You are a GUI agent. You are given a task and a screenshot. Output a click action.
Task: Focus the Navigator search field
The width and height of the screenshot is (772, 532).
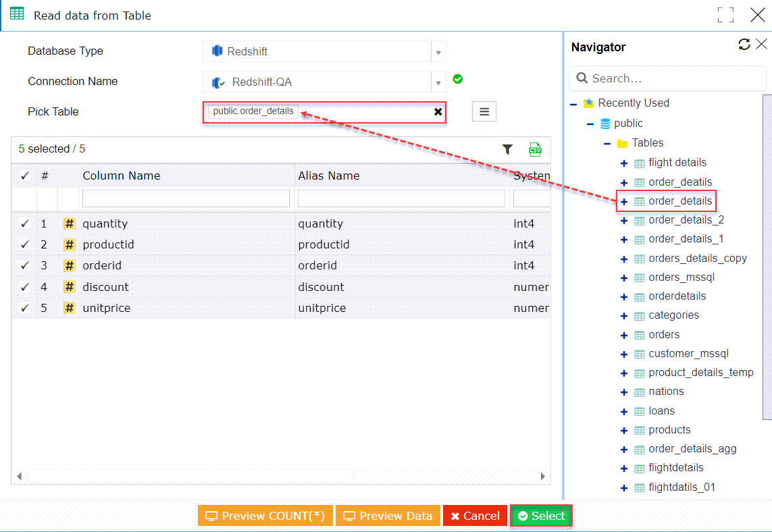667,78
